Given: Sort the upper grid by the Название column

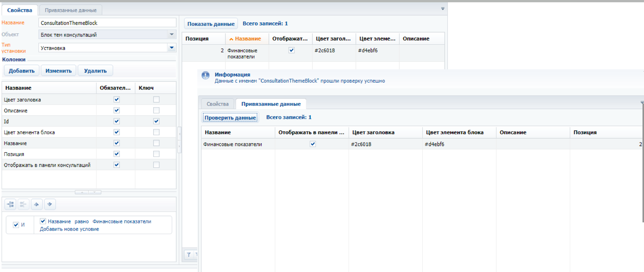Looking at the screenshot, I should tap(247, 39).
